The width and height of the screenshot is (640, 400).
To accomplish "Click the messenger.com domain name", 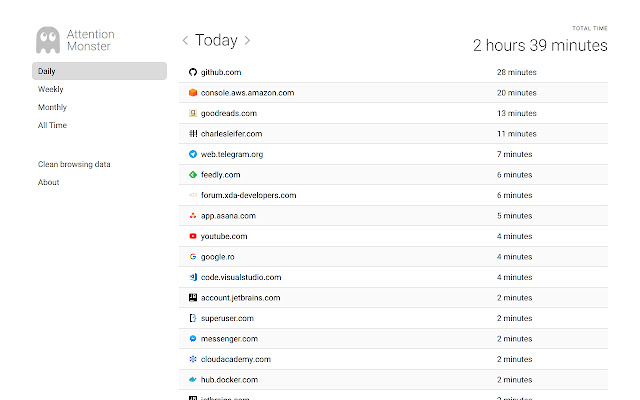I will point(229,339).
